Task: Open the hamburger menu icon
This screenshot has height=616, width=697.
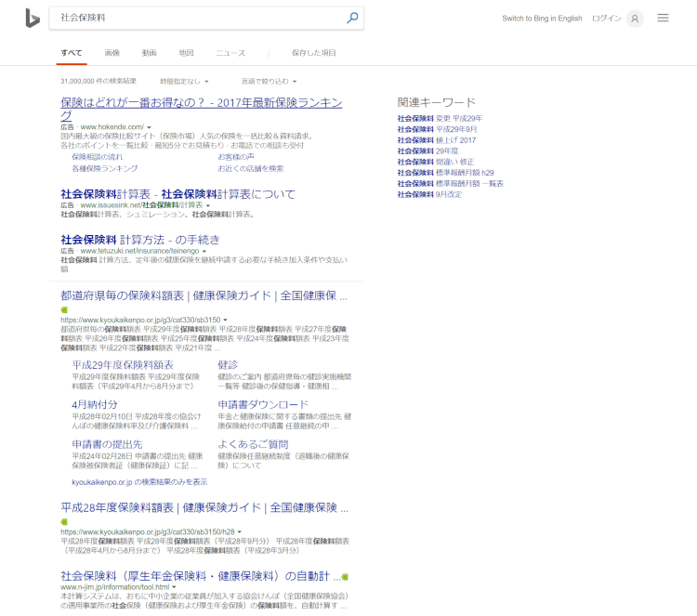Action: (663, 18)
